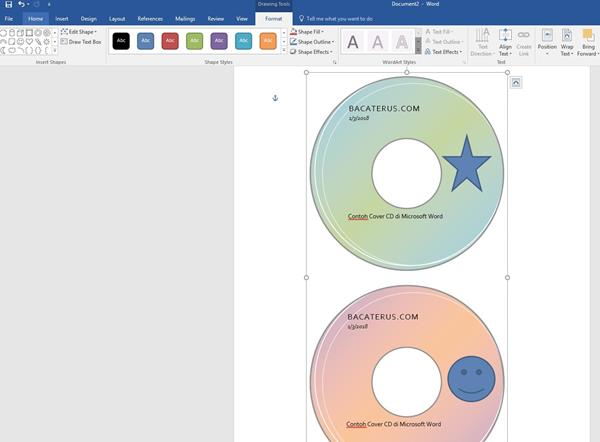Pick the cylinder shape in Insert Shapes

coord(12,33)
